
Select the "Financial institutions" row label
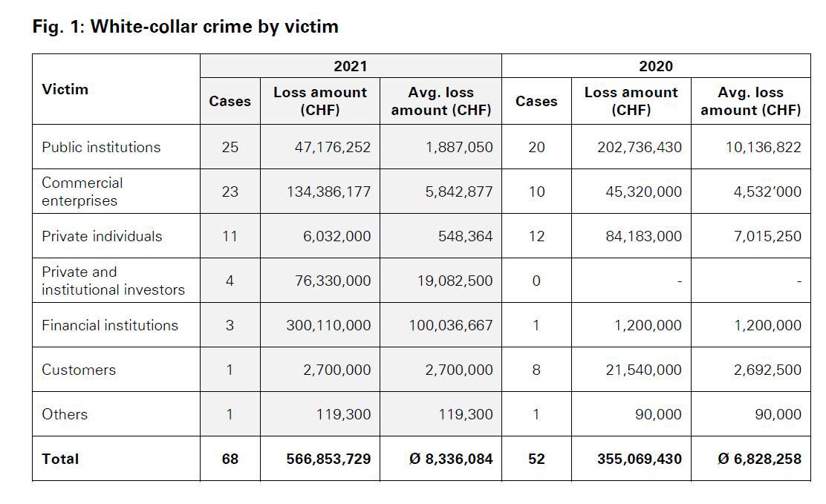(x=110, y=325)
